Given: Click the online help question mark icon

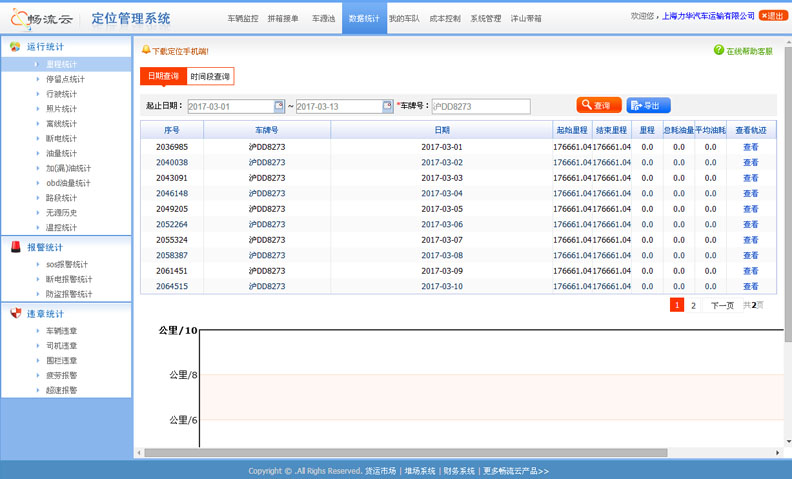Looking at the screenshot, I should pos(718,50).
